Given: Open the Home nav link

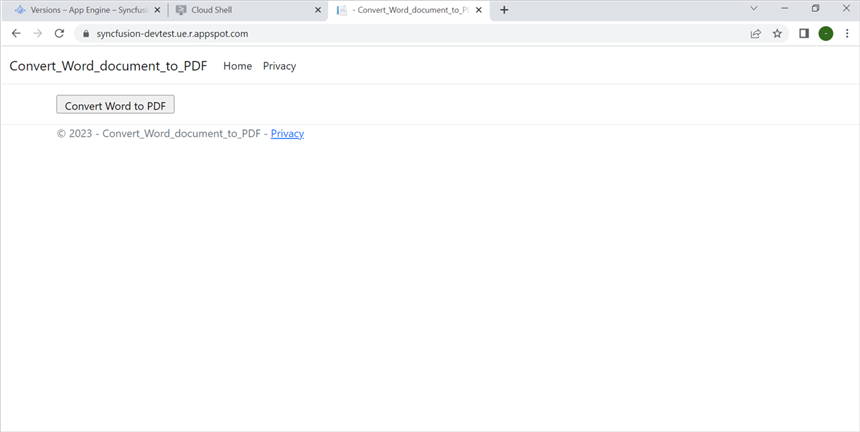Looking at the screenshot, I should [x=237, y=66].
